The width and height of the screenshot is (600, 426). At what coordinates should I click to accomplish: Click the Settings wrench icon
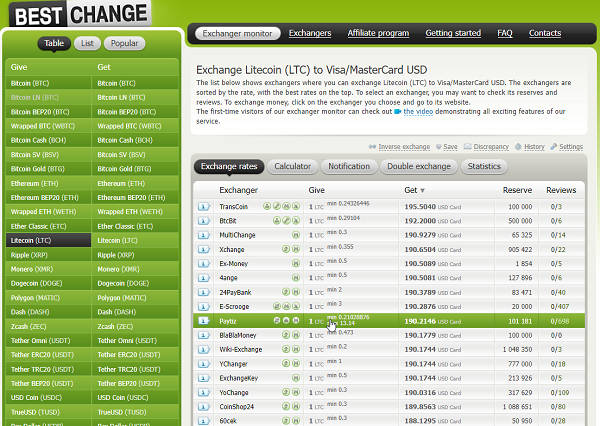point(553,147)
